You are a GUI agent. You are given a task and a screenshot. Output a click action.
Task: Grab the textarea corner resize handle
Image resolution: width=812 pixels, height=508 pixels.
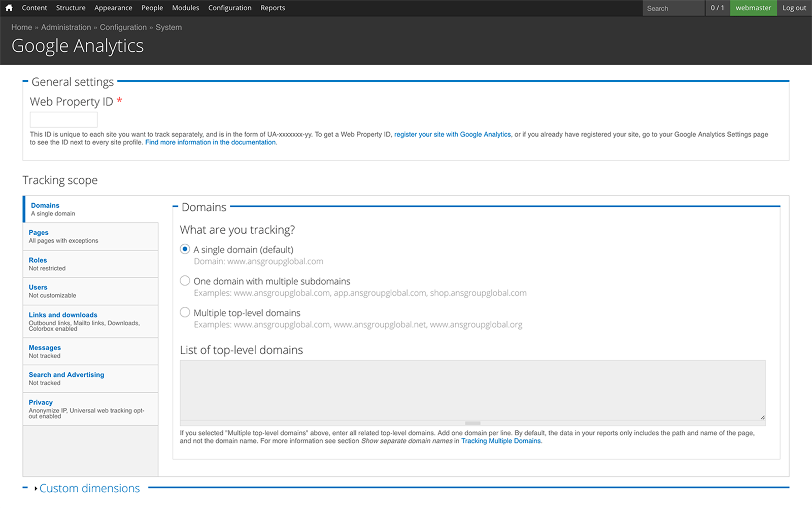coord(762,417)
